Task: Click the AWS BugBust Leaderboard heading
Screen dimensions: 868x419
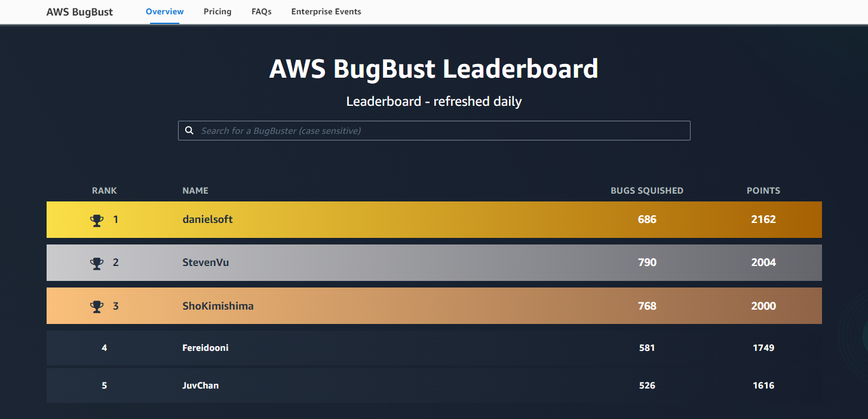Action: point(434,69)
